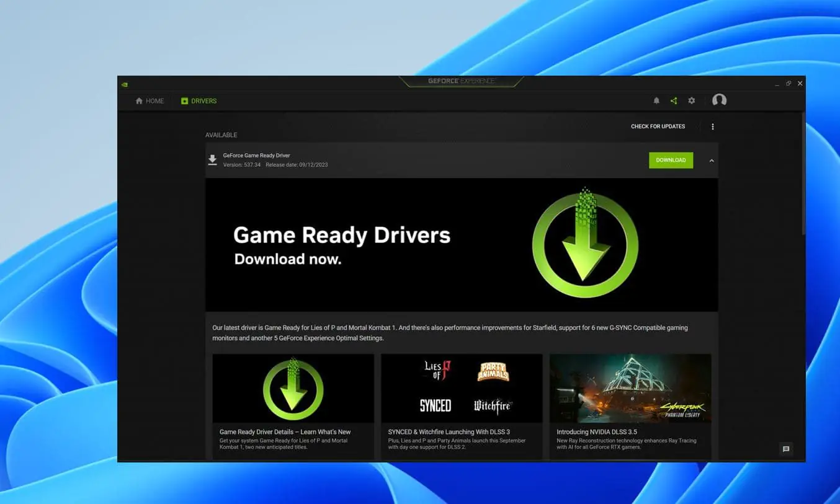Select the Drivers tab
840x504 pixels.
(x=199, y=101)
